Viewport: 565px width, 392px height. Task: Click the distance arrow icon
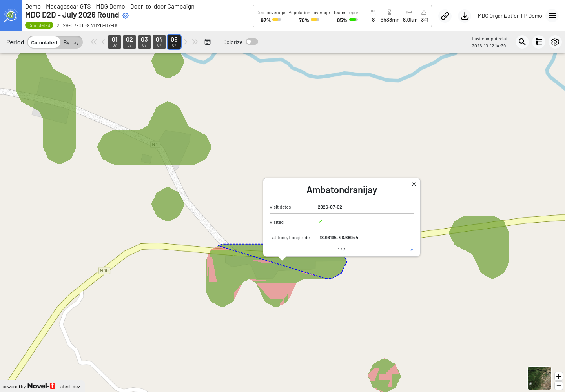(409, 13)
